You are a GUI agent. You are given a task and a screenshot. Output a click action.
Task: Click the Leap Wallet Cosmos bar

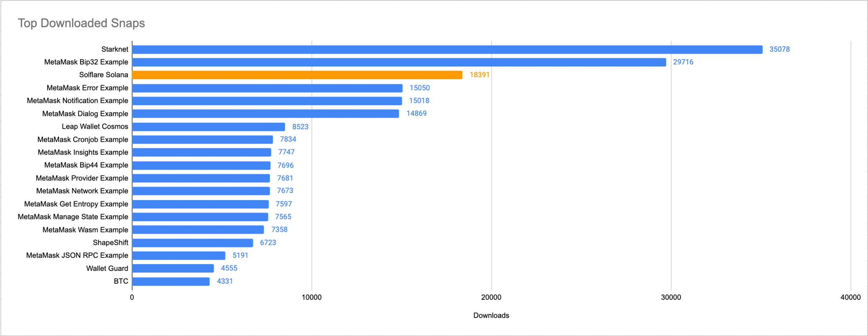point(209,127)
